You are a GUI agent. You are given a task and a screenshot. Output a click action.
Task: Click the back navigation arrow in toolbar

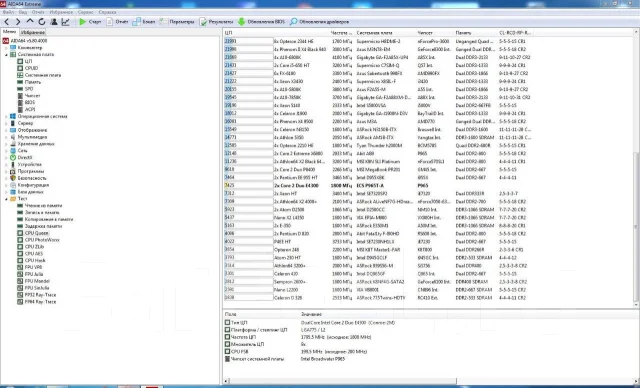[x=7, y=22]
